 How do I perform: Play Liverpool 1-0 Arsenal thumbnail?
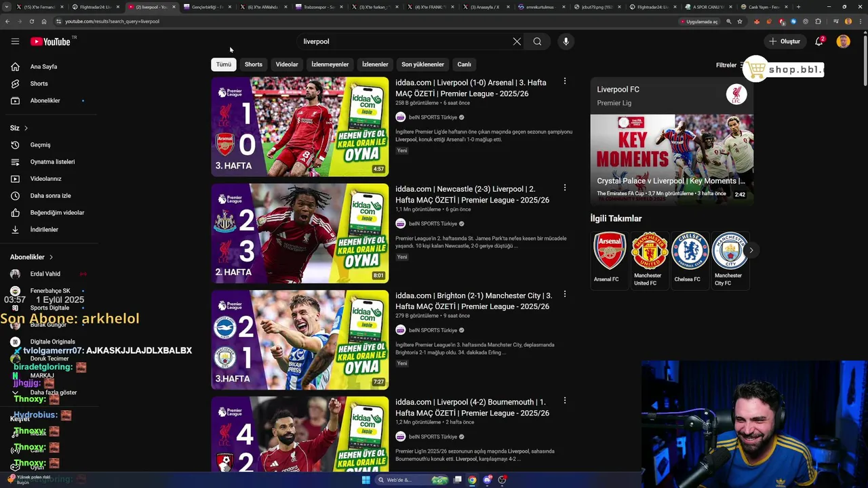tap(300, 127)
